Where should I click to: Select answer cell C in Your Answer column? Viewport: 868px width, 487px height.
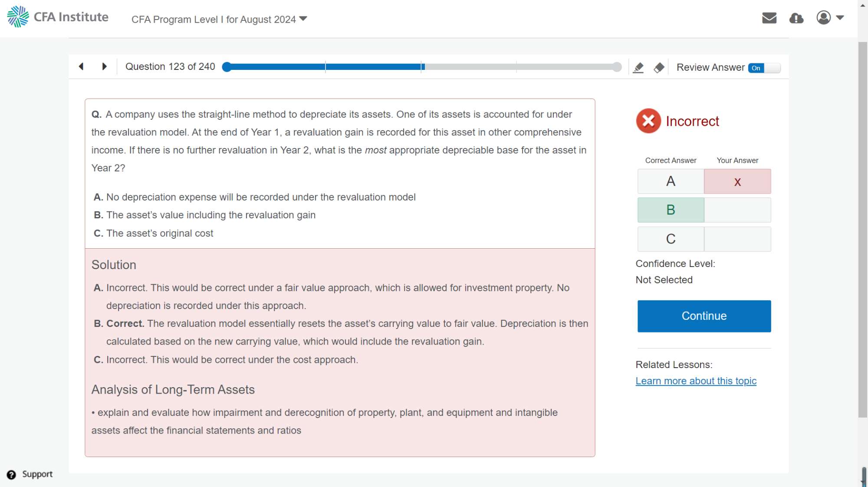pyautogui.click(x=737, y=239)
